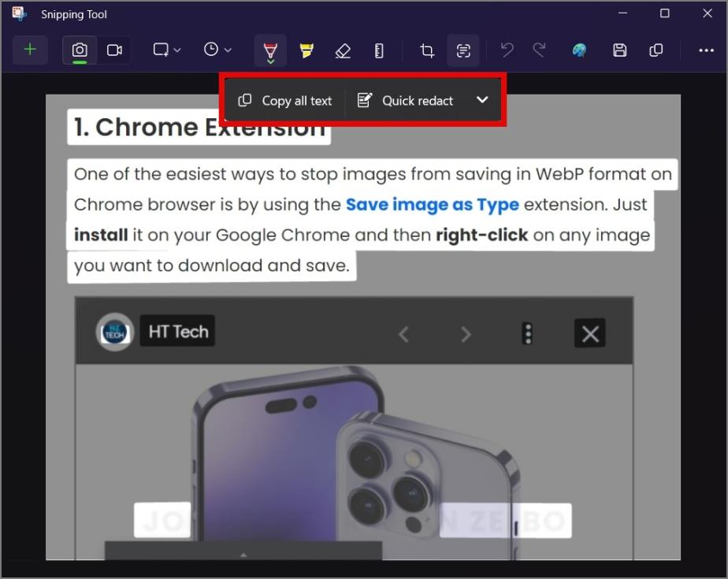Activate the image crop tool
The height and width of the screenshot is (579, 728).
[427, 50]
